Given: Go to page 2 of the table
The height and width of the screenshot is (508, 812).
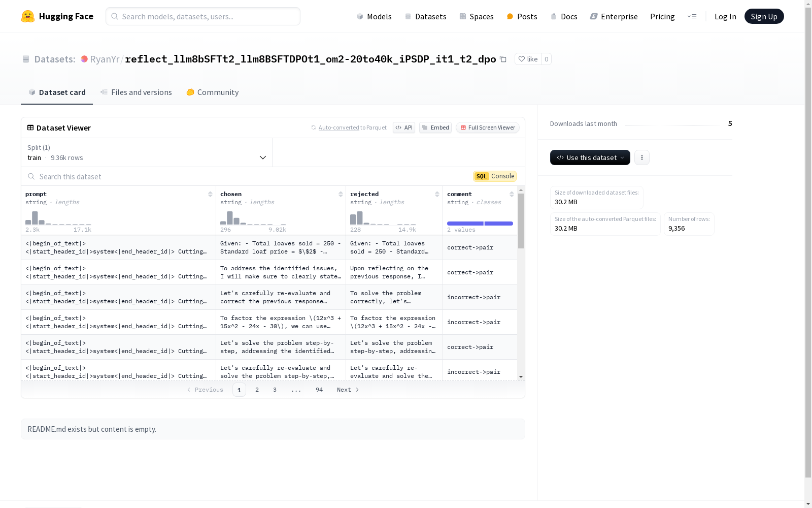Looking at the screenshot, I should coord(257,390).
